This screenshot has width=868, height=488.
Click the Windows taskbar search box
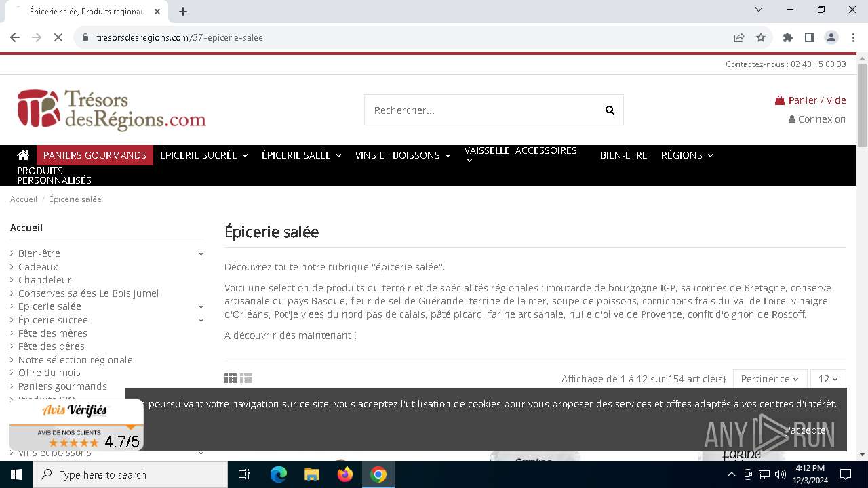click(x=130, y=474)
